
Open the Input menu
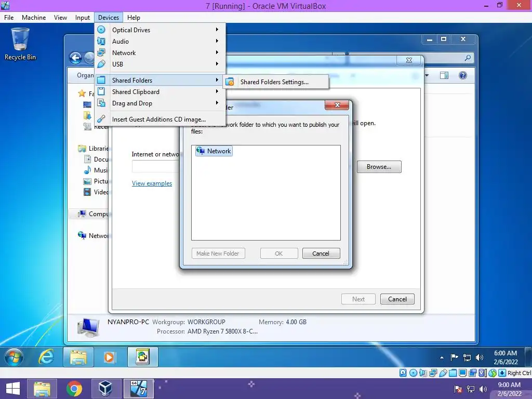tap(83, 17)
